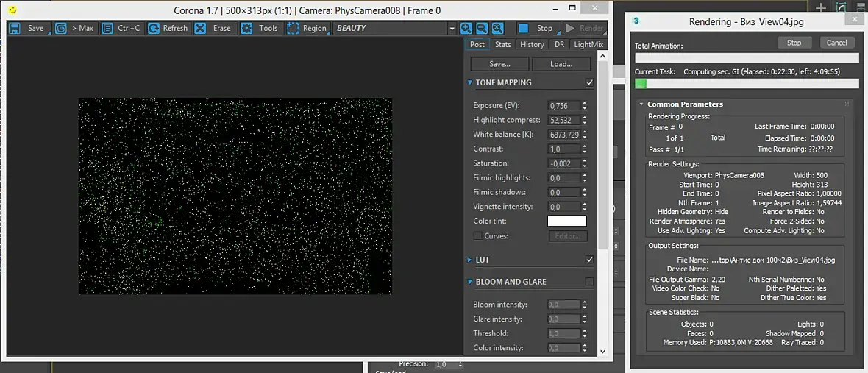
Task: Click Computing sec. GI elapsed status text
Action: pos(762,72)
